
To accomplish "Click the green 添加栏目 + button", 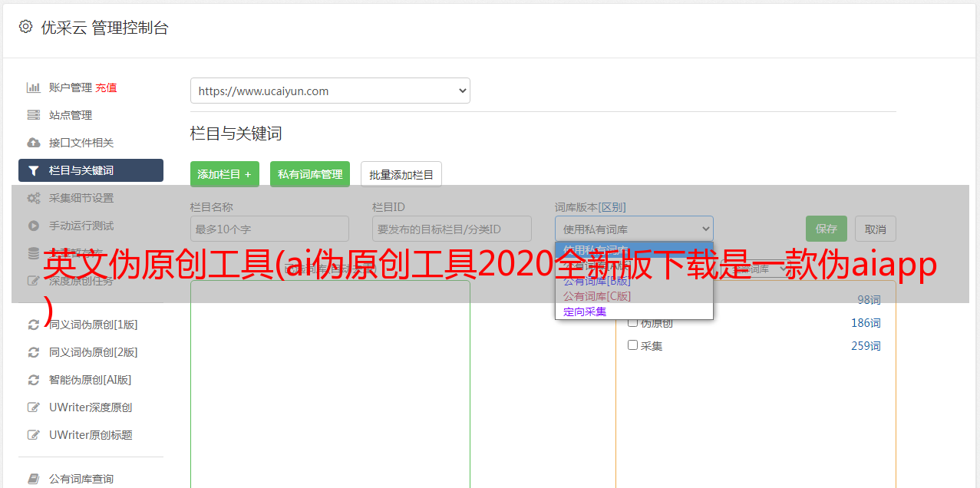I will click(225, 174).
